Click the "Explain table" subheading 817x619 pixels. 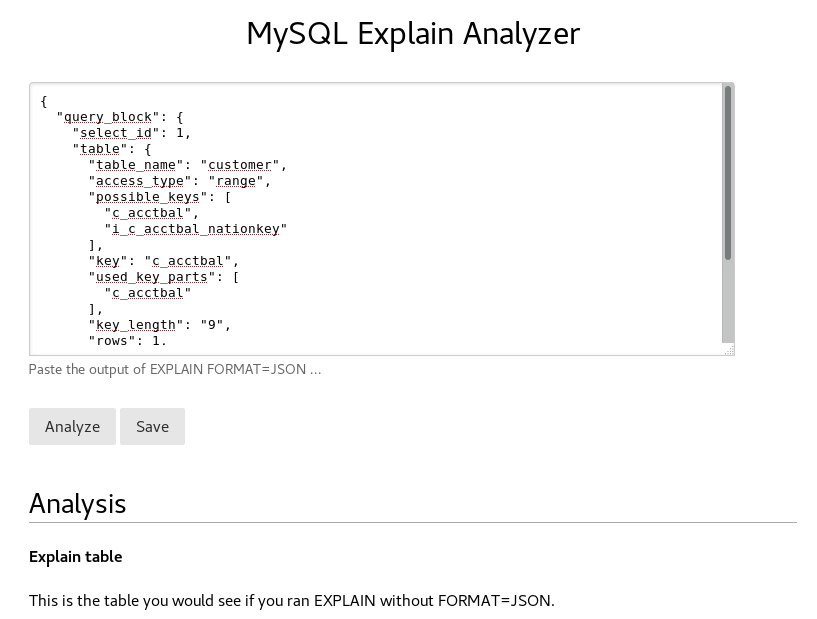(x=76, y=556)
